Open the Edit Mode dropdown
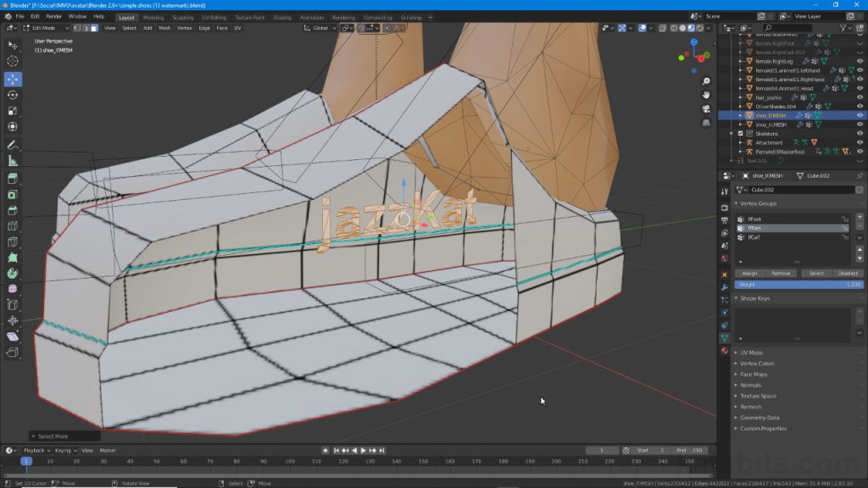This screenshot has height=488, width=868. click(44, 28)
